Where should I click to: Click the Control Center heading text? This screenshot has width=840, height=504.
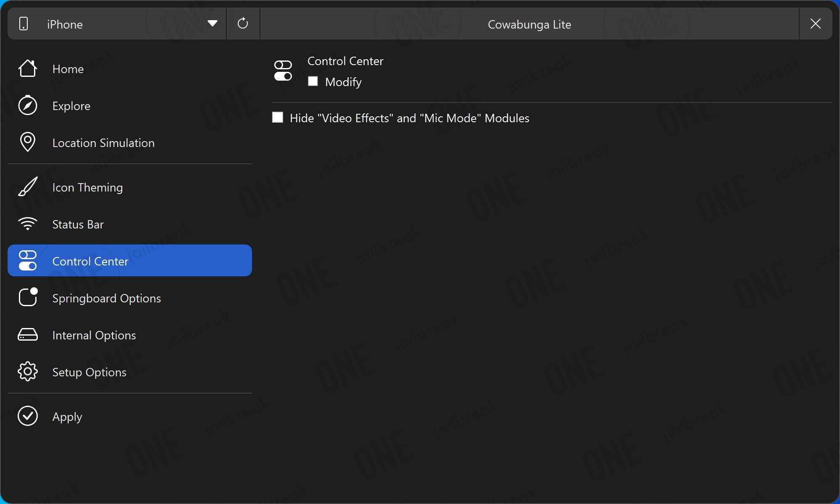tap(345, 61)
